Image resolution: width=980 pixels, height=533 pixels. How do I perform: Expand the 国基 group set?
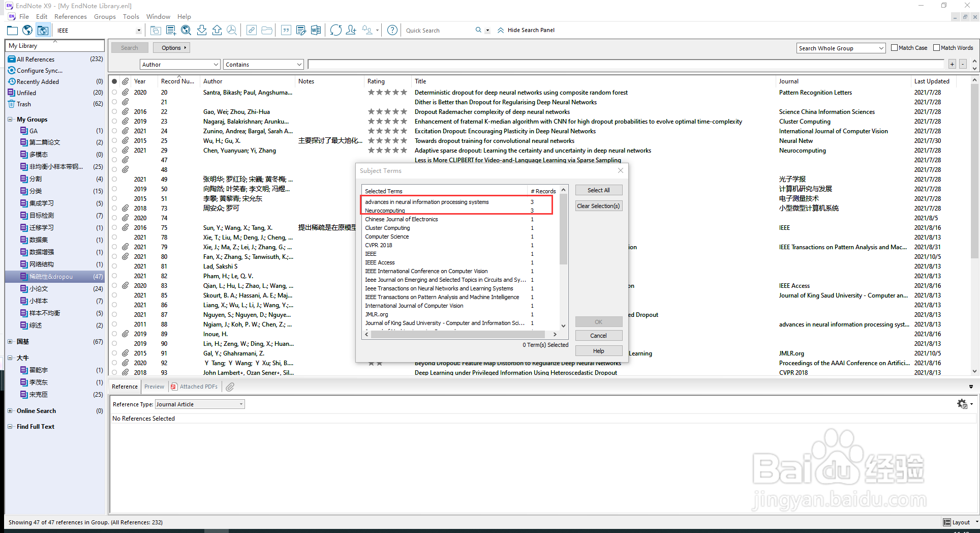(10, 342)
